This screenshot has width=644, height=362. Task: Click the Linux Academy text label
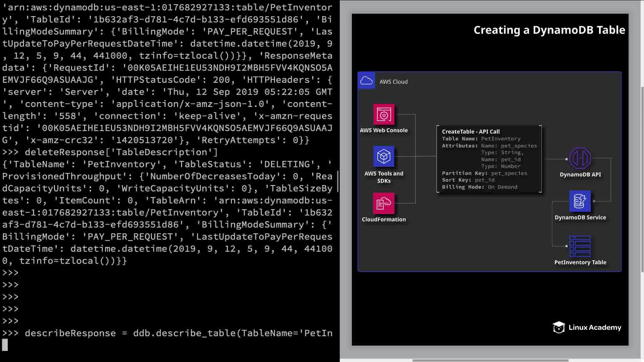[595, 327]
